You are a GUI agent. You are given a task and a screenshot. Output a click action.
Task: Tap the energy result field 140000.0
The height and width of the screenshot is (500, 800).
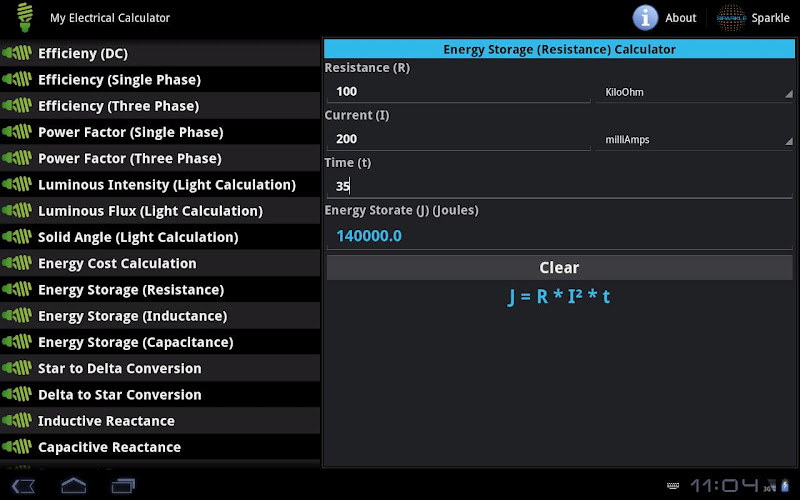click(559, 236)
